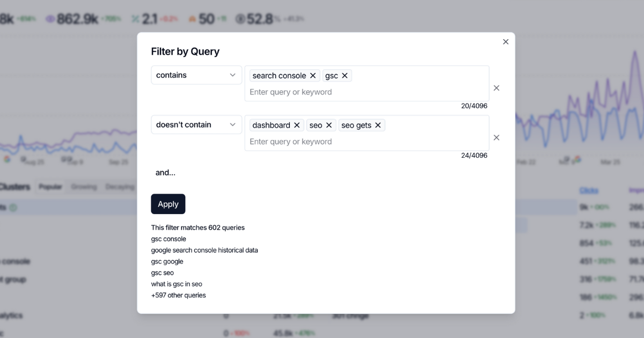Remove the "dashboard" tag from excluded queries
The image size is (644, 338).
coord(297,125)
